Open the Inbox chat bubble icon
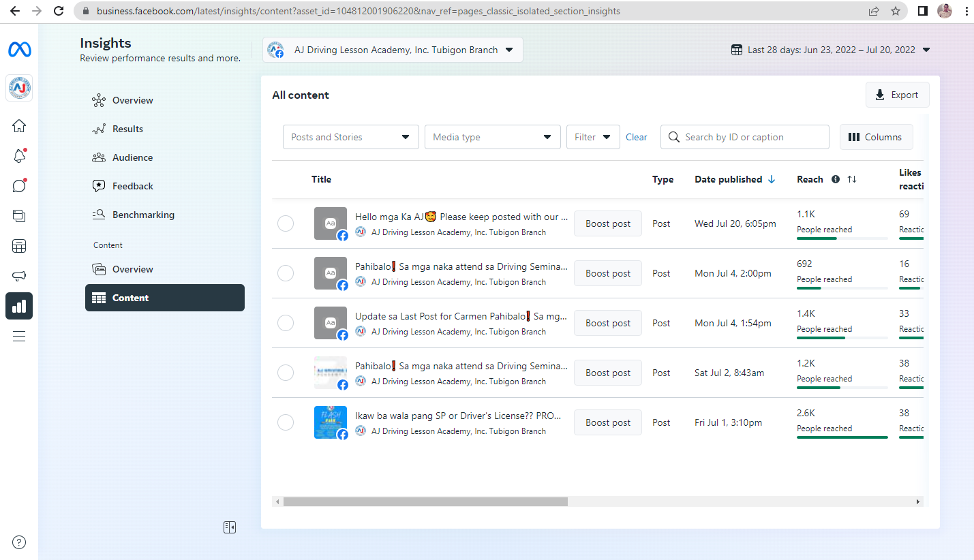 [19, 186]
